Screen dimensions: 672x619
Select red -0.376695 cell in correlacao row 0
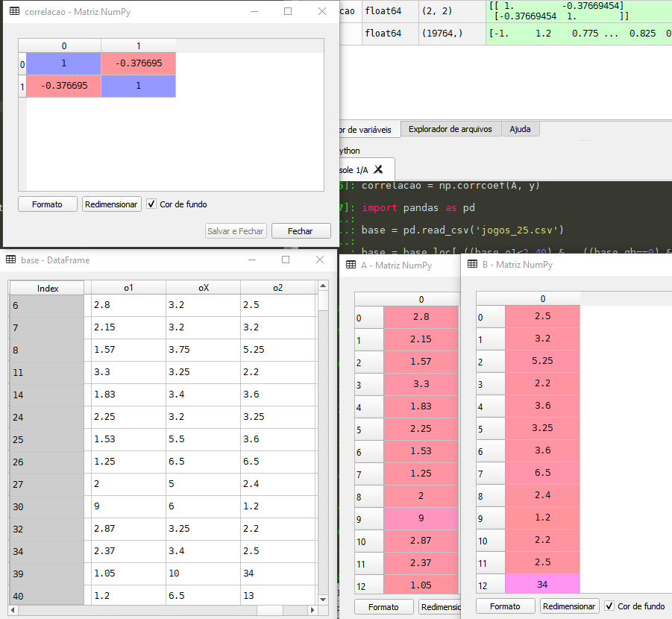139,63
